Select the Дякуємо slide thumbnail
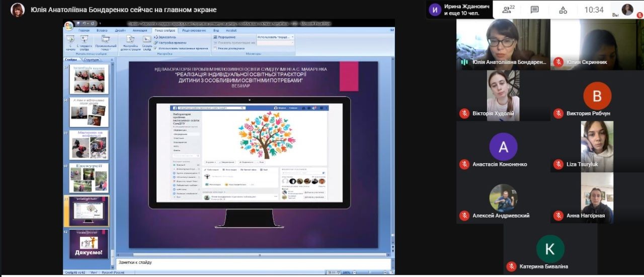Image resolution: width=644 pixels, height=277 pixels. click(89, 244)
